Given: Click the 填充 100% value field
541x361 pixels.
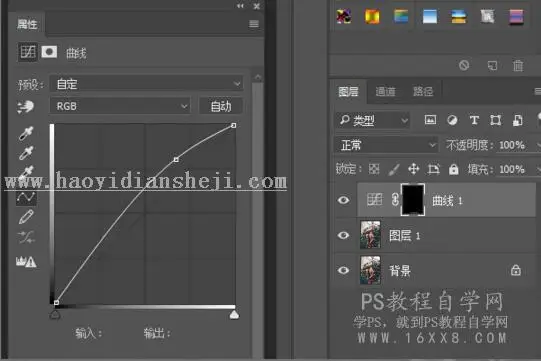Looking at the screenshot, I should pos(512,169).
